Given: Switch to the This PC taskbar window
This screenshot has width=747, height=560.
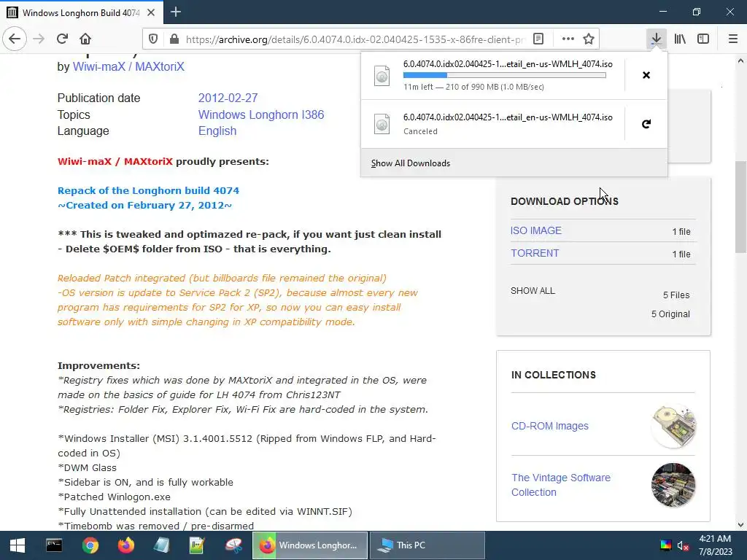Looking at the screenshot, I should click(427, 545).
